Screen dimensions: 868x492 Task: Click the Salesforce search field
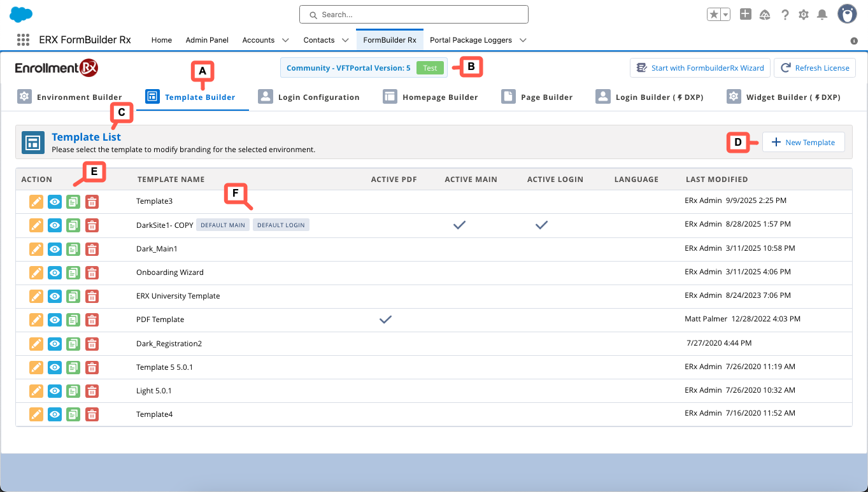[x=414, y=14]
